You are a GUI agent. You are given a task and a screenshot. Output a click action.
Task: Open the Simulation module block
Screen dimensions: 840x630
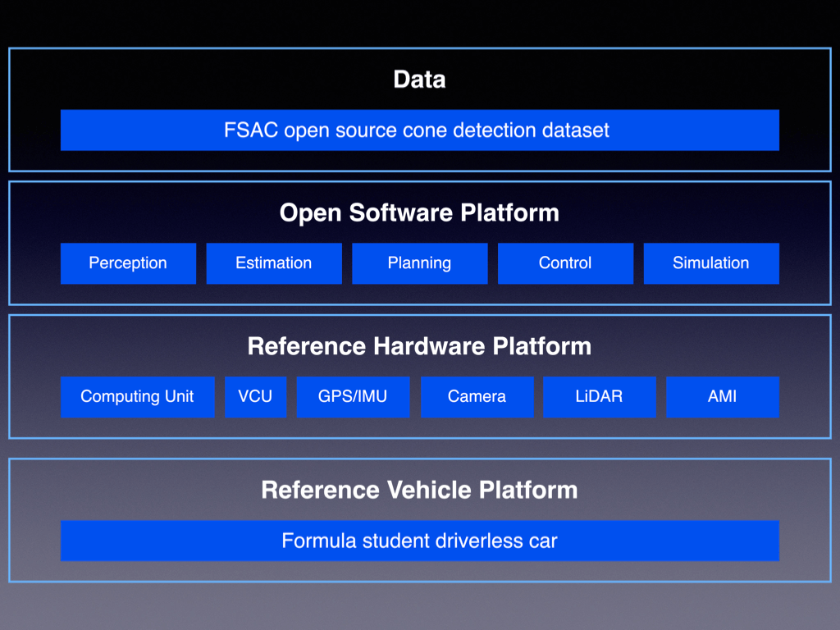(x=710, y=263)
